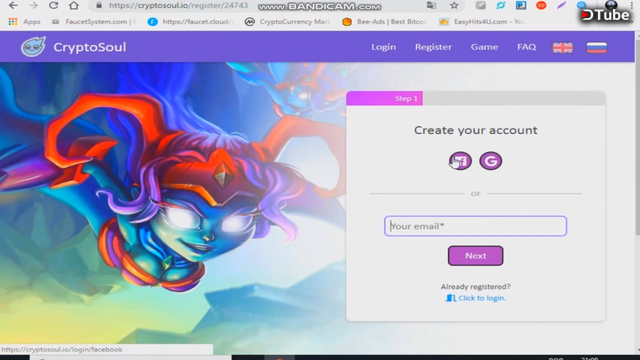Click the blue P extension icon

[x=521, y=6]
